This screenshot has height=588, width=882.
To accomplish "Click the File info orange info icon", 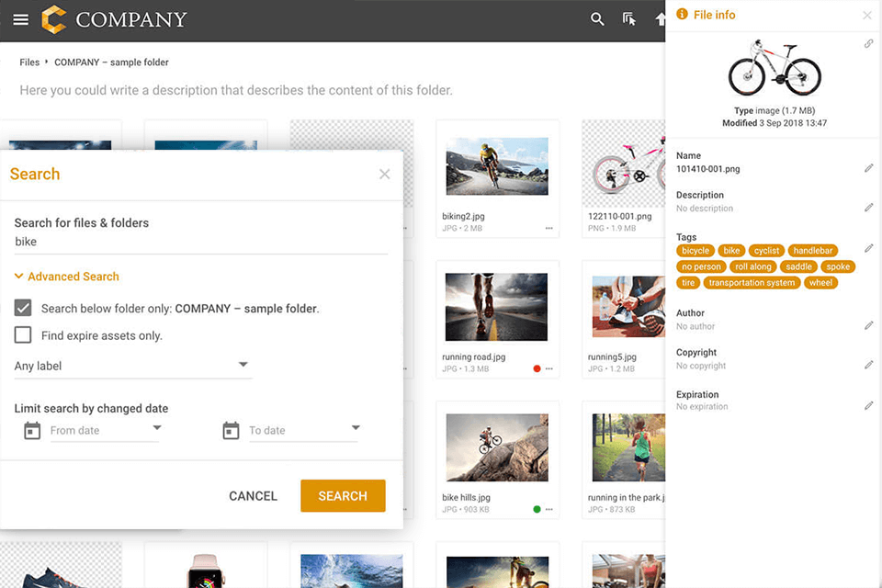I will [682, 14].
